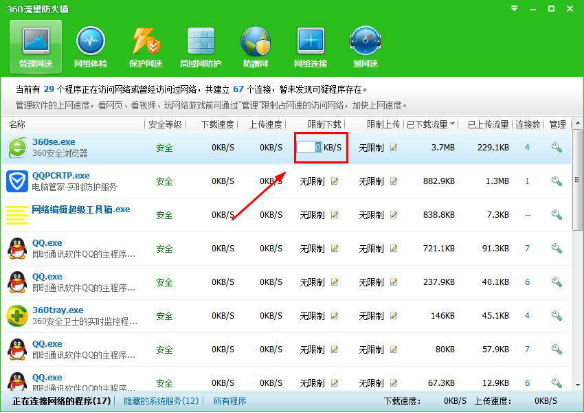This screenshot has width=584, height=413.
Task: Click manage wrench for QQ.exe with 80KB downloaded
Action: (x=556, y=349)
